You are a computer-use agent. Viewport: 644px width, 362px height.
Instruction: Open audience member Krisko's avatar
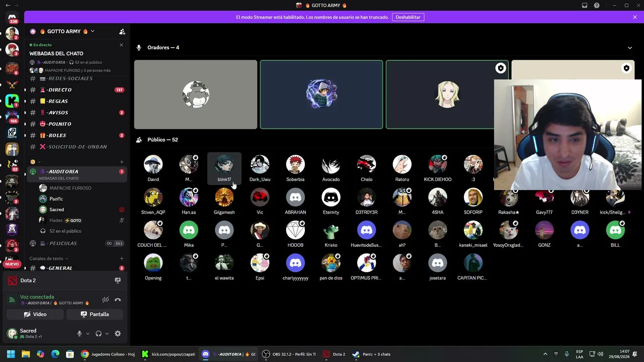coord(331,230)
